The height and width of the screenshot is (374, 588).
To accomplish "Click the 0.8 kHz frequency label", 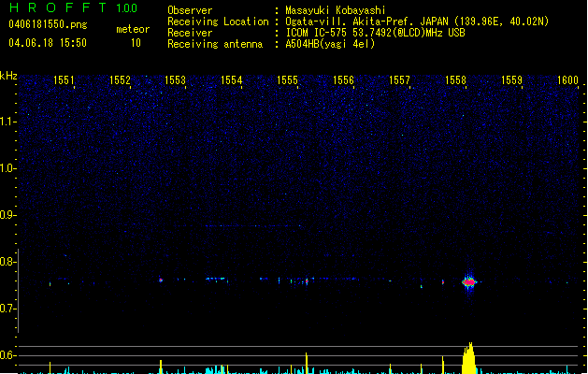I will (7, 262).
